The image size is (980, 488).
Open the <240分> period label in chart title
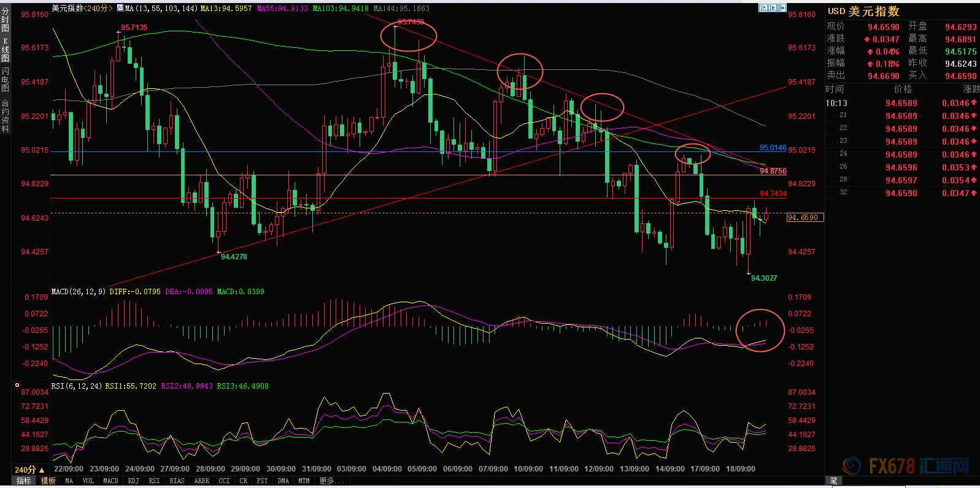98,9
